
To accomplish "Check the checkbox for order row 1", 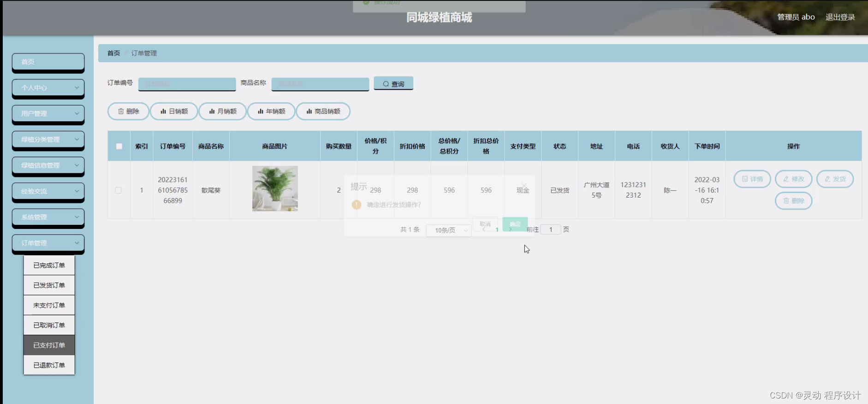I will (119, 190).
